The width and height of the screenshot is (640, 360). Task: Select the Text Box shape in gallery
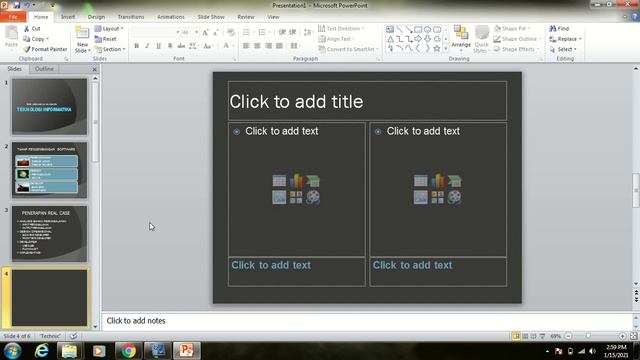tap(390, 29)
